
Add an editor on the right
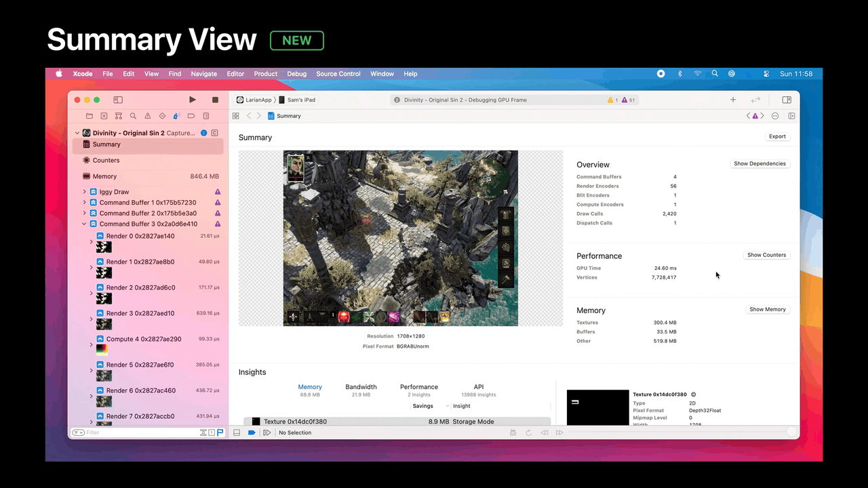(791, 116)
